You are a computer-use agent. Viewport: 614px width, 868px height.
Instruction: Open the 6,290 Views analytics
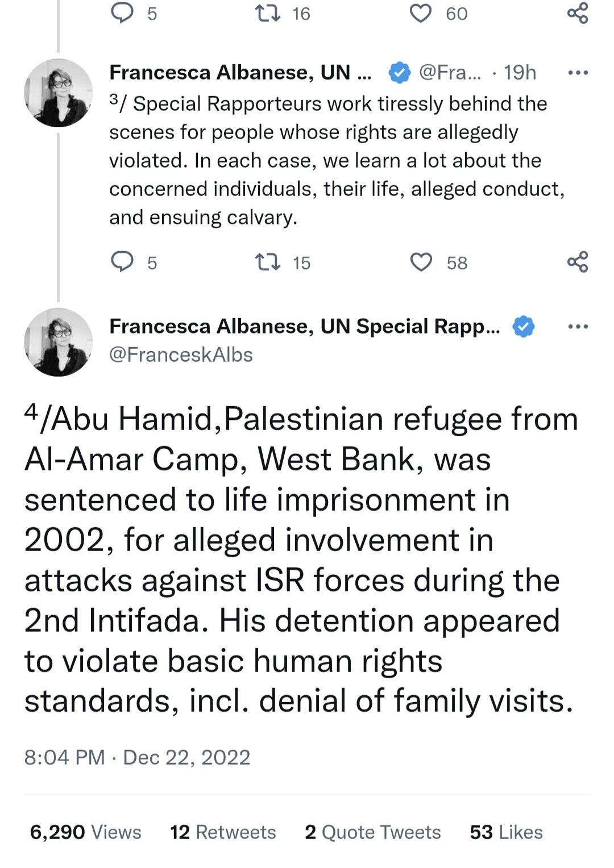point(85,832)
